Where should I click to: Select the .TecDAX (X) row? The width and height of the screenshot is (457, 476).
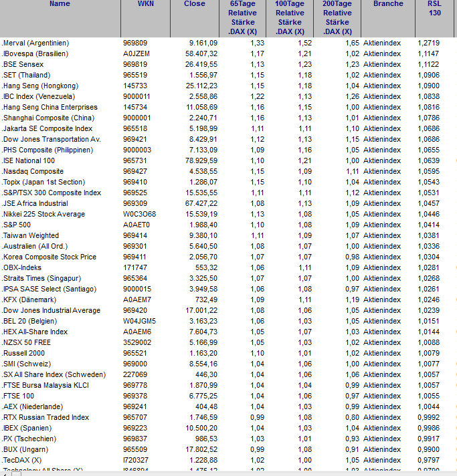[22, 460]
